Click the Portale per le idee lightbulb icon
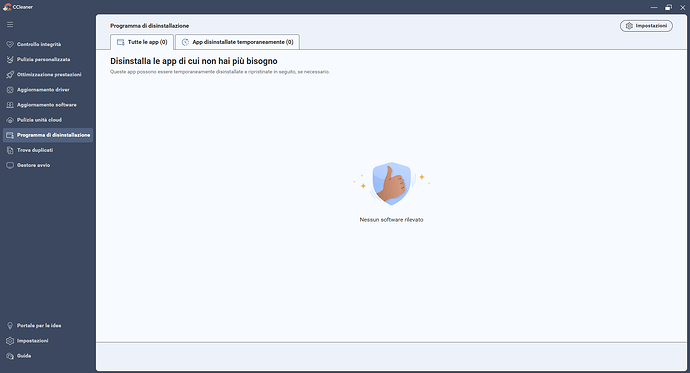The height and width of the screenshot is (373, 690). pyautogui.click(x=10, y=325)
